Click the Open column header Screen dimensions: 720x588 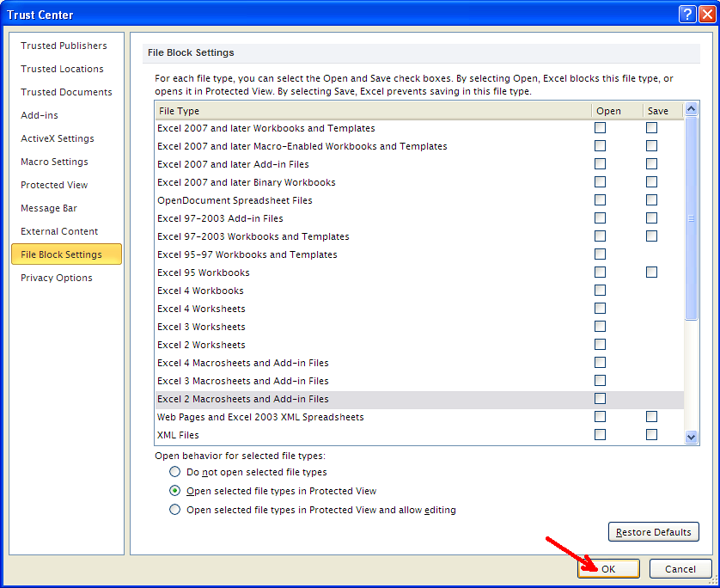click(617, 111)
